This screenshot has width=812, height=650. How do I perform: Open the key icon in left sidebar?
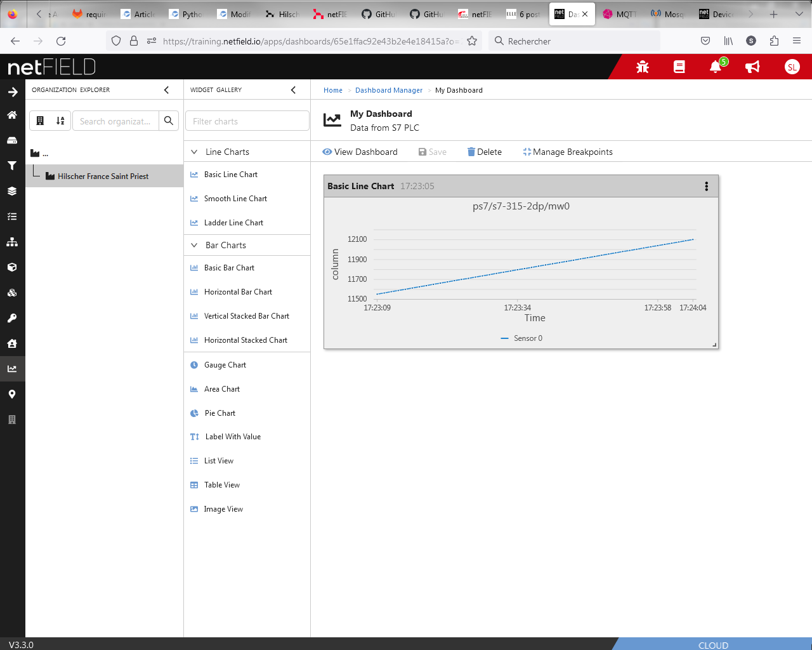click(x=12, y=318)
